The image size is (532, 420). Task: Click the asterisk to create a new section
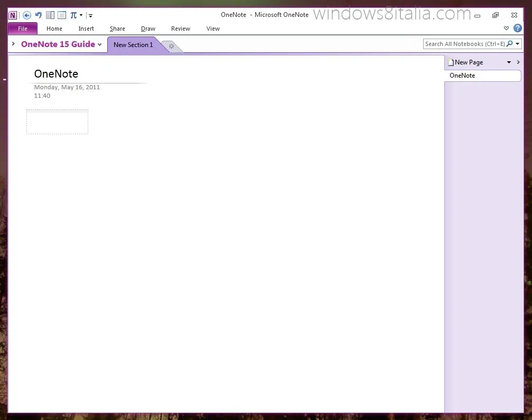(x=171, y=46)
